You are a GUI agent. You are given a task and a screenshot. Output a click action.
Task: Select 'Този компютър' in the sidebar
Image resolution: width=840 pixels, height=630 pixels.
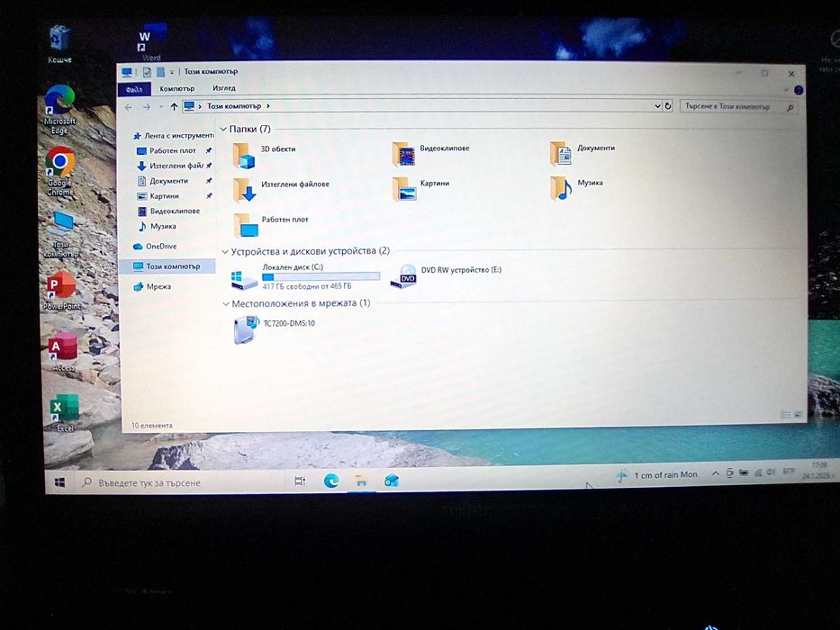[167, 266]
